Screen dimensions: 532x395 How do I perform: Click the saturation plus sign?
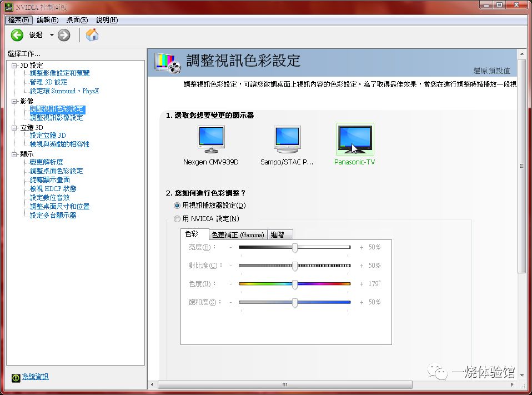coord(362,302)
